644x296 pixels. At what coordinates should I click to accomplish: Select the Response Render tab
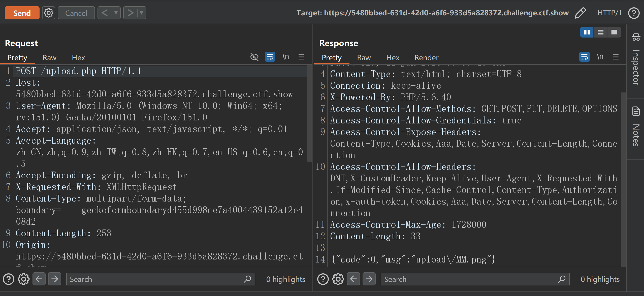click(x=426, y=58)
